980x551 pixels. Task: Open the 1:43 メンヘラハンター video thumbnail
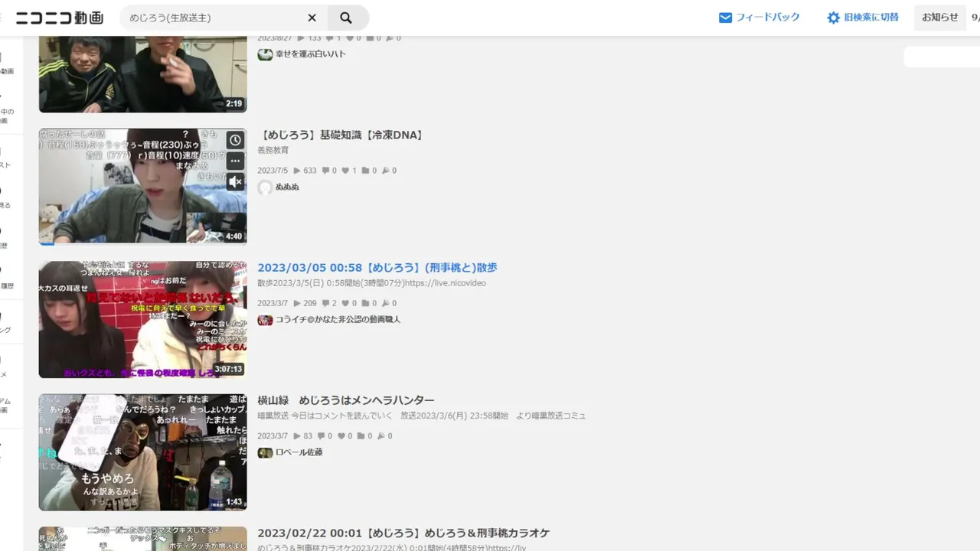pyautogui.click(x=143, y=452)
